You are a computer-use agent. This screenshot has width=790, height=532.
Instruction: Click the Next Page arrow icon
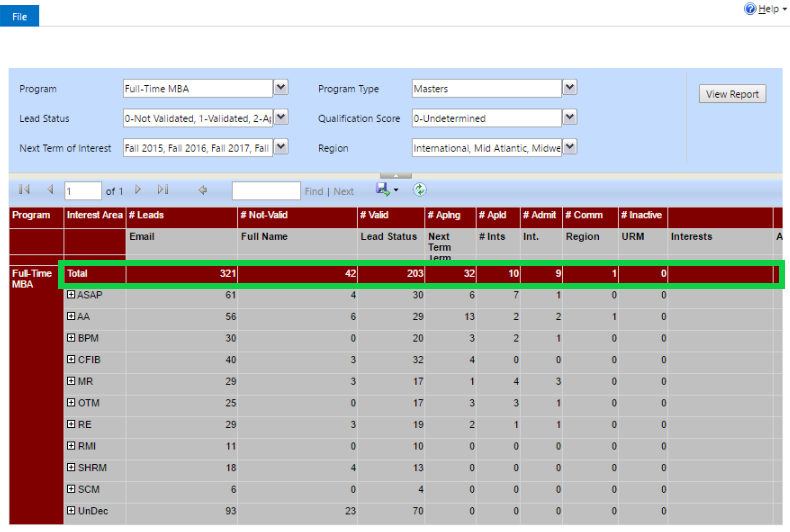tap(138, 190)
